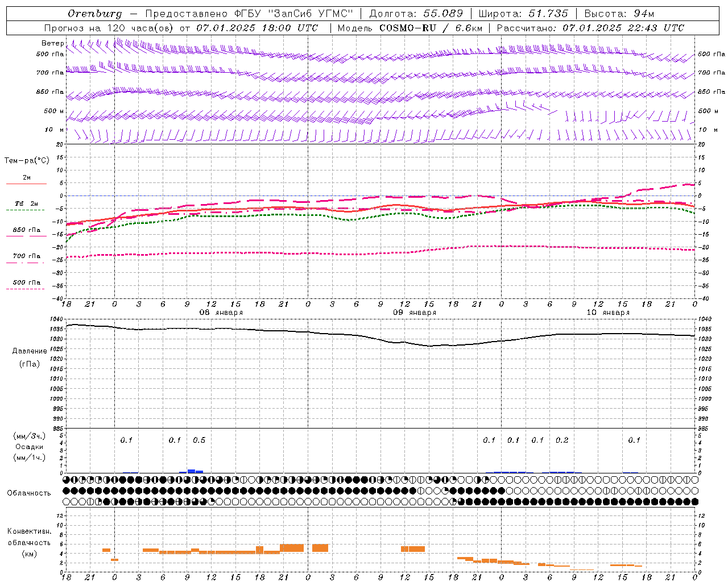Click the '(мм/1ч.)' hourly precipitation unit
This screenshot has width=728, height=582.
coord(30,458)
